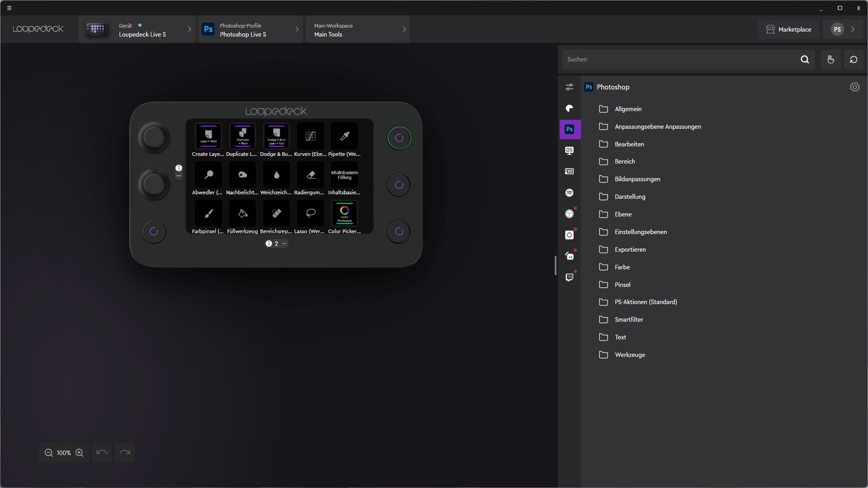Switch to touch page 2 indicator
868x488 pixels.
(x=276, y=244)
